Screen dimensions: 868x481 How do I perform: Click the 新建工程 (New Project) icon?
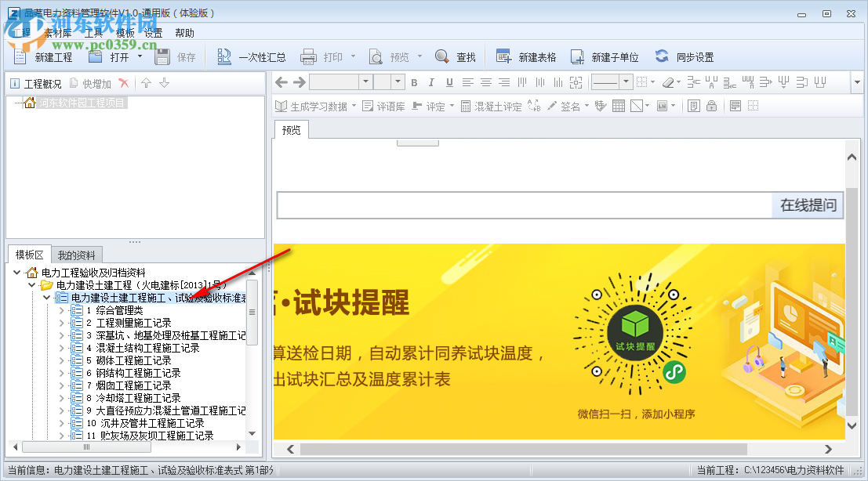[21, 56]
